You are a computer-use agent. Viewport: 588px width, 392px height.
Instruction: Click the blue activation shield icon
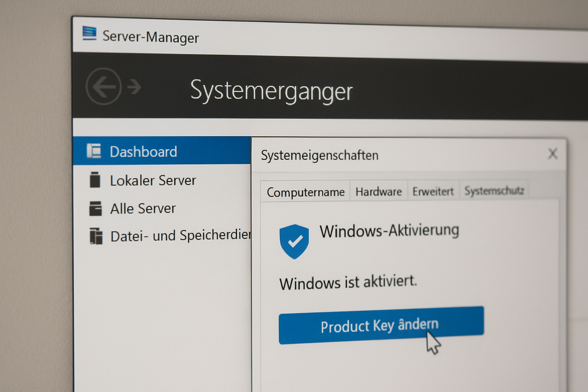point(294,242)
